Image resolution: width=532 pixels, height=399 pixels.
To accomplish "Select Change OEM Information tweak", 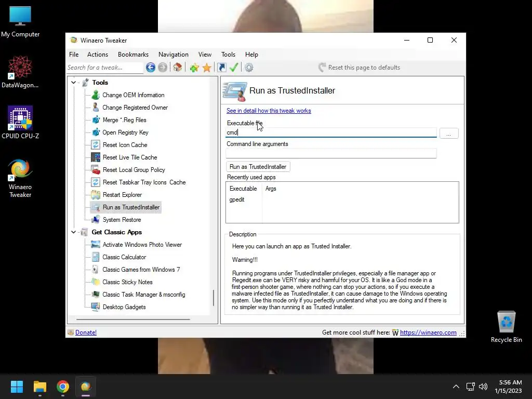I will [134, 95].
